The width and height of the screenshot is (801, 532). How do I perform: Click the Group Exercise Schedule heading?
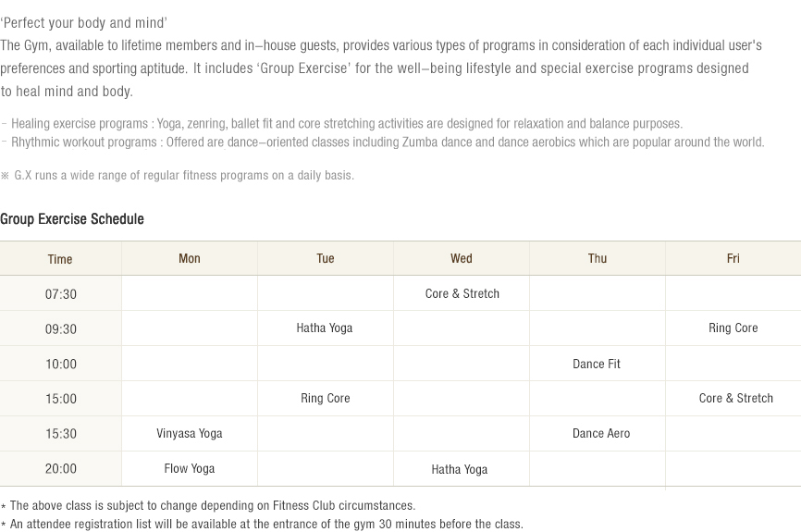point(72,219)
